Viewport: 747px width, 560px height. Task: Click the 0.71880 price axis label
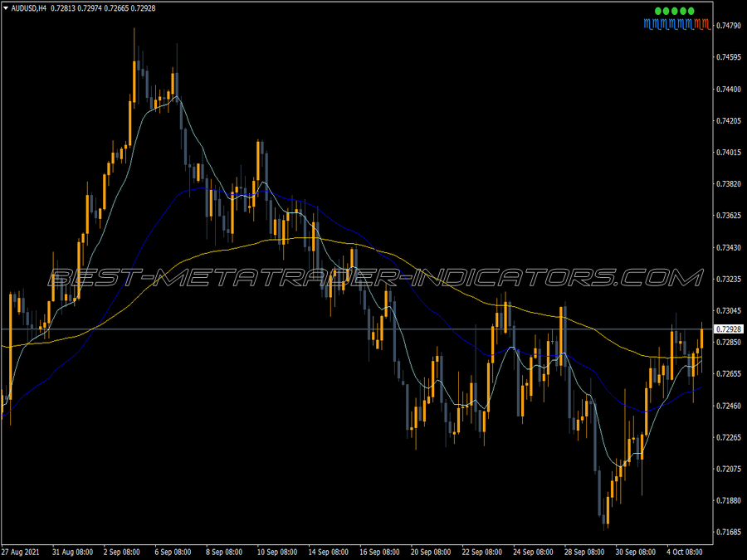pyautogui.click(x=729, y=500)
